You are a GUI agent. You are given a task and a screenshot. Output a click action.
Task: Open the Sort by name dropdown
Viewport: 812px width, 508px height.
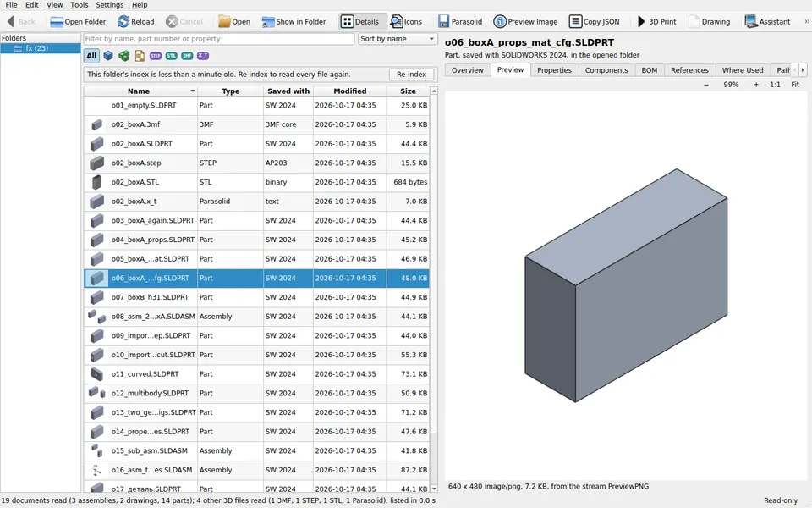(x=398, y=39)
